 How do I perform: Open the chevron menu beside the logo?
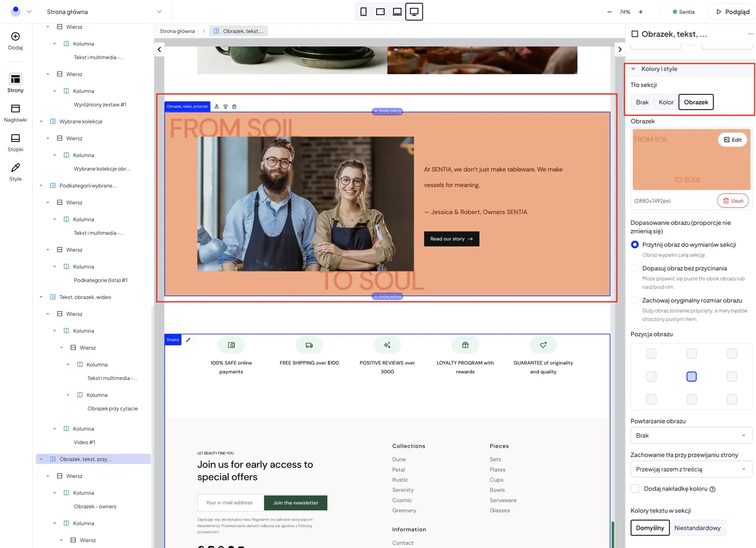[x=29, y=12]
